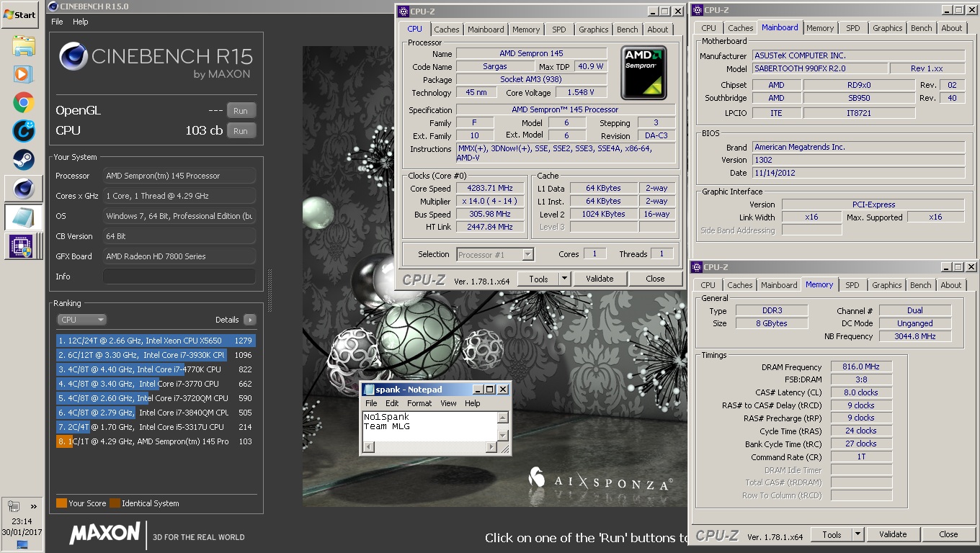Switch to the Caches tab in the CPU-Z CPU window
This screenshot has width=980, height=553.
pyautogui.click(x=447, y=30)
